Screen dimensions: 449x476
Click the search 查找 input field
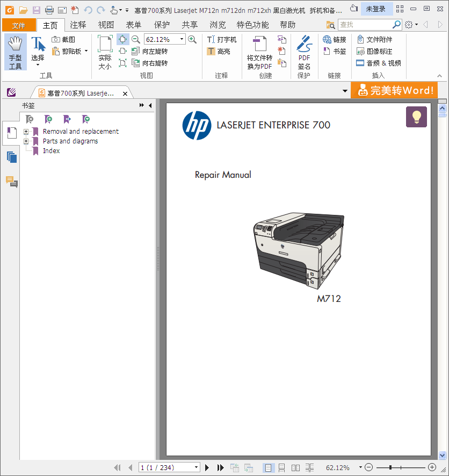coord(365,25)
